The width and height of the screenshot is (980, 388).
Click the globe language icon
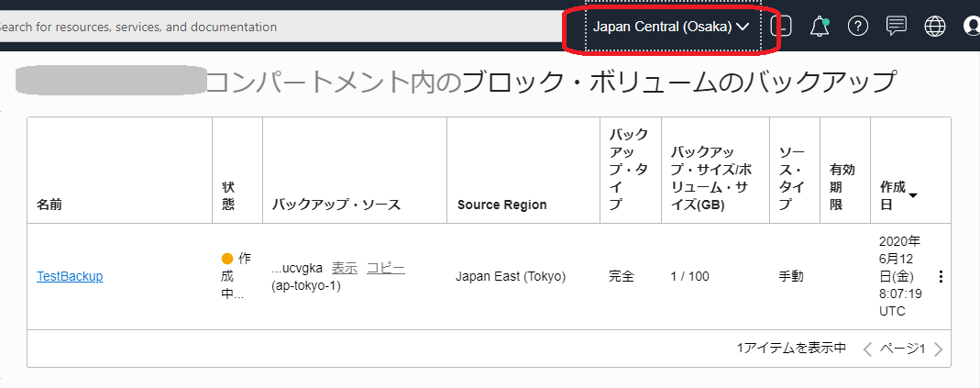935,27
